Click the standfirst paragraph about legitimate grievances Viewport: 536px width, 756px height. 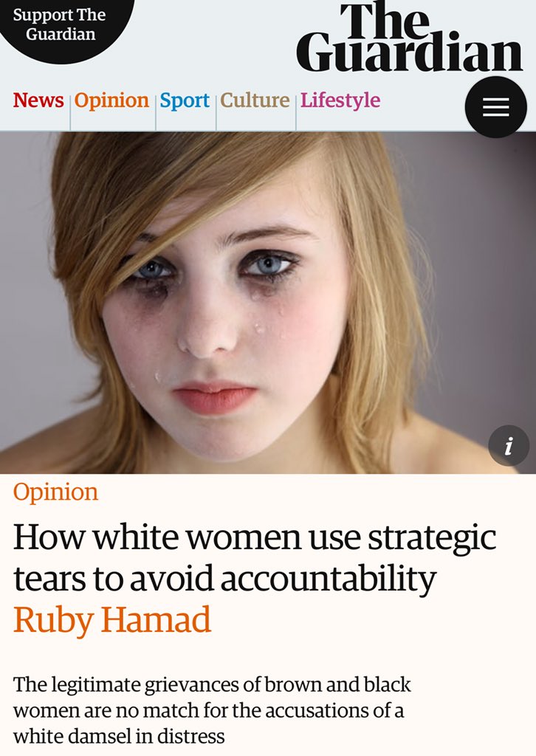coord(212,710)
